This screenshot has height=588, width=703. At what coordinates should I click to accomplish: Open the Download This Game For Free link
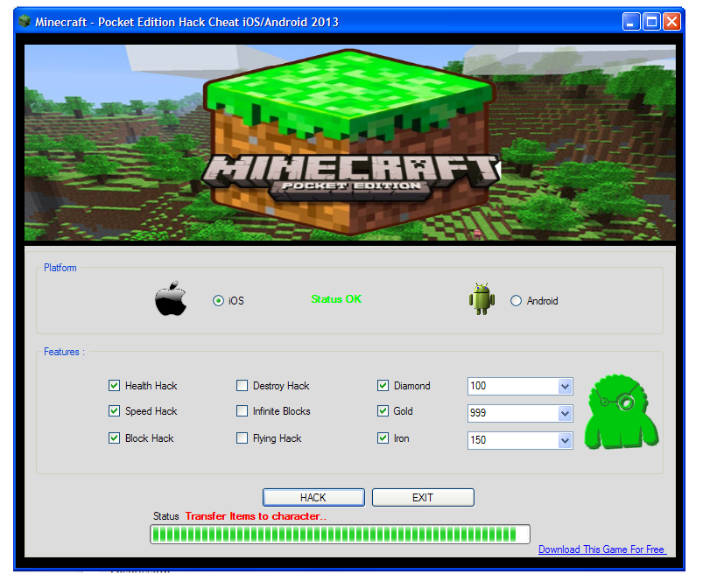click(602, 549)
